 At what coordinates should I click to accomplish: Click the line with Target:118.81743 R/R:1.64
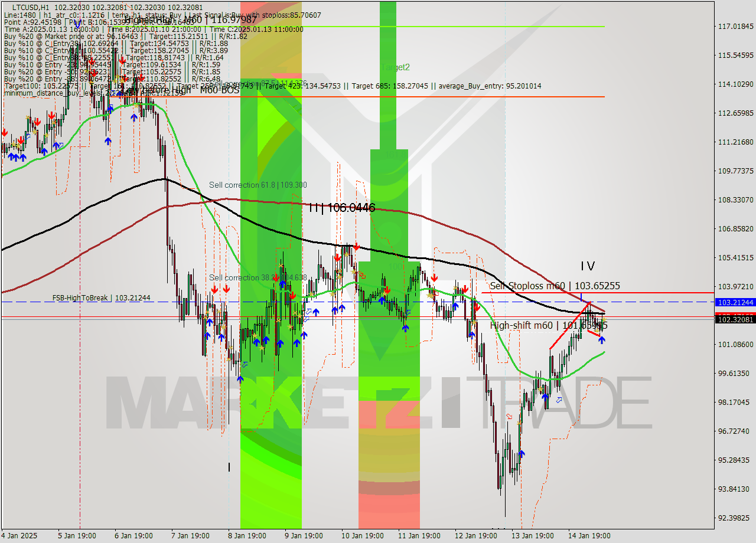coord(114,58)
